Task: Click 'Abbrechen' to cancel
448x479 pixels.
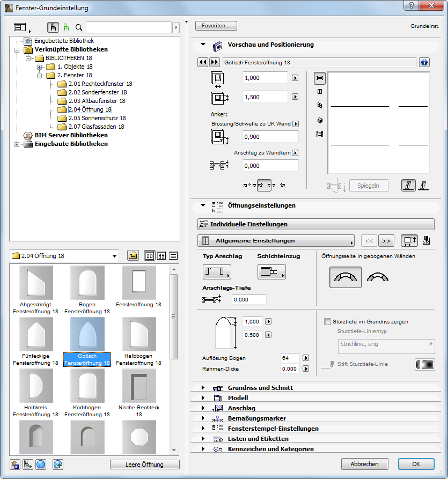Action: coord(365,464)
